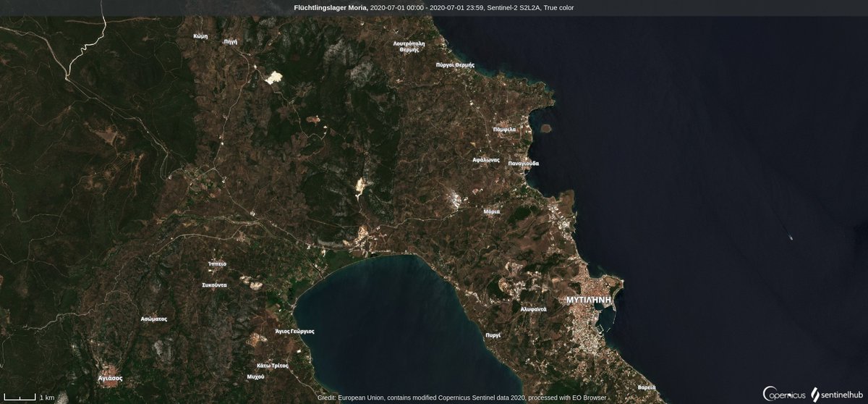Click the Πάμφιλα map label
868x404 pixels.
pos(504,129)
